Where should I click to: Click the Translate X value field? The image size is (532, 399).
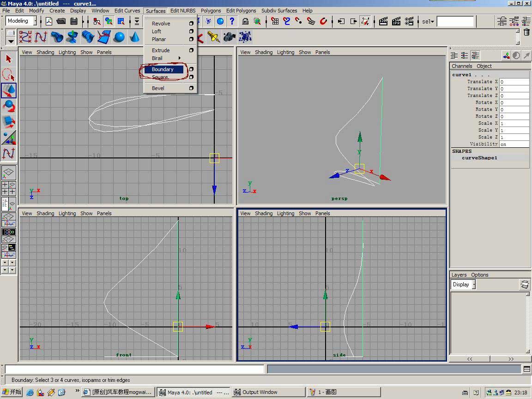[514, 82]
